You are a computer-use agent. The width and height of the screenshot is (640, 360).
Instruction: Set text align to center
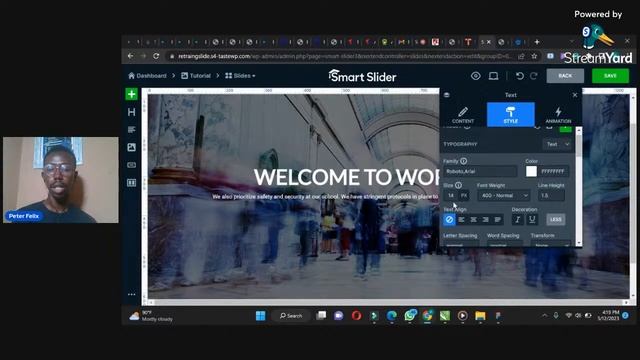tap(473, 220)
